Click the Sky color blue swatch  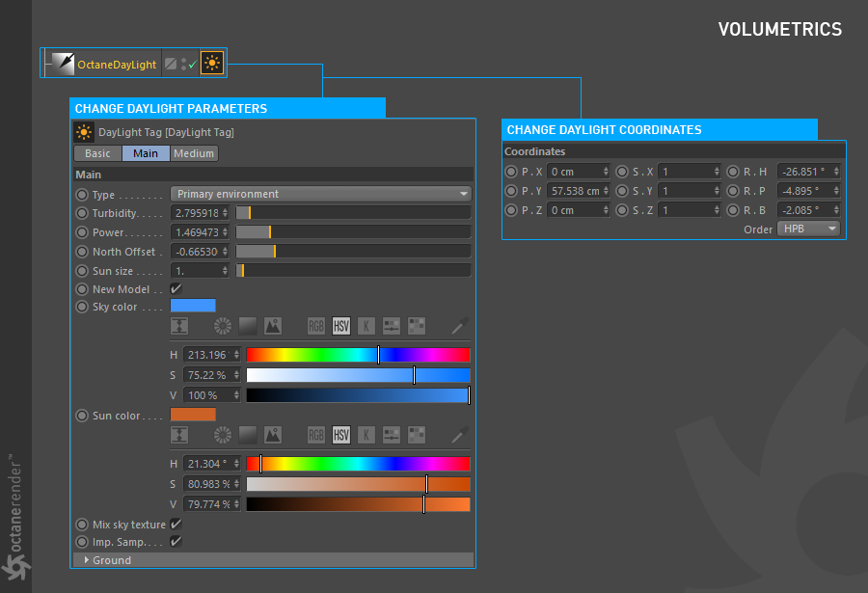[x=193, y=306]
